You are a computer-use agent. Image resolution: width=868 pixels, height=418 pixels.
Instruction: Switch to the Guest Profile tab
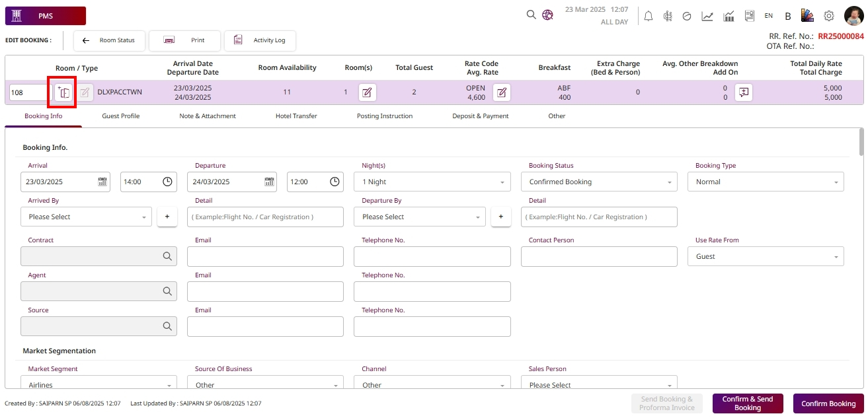[x=120, y=116]
